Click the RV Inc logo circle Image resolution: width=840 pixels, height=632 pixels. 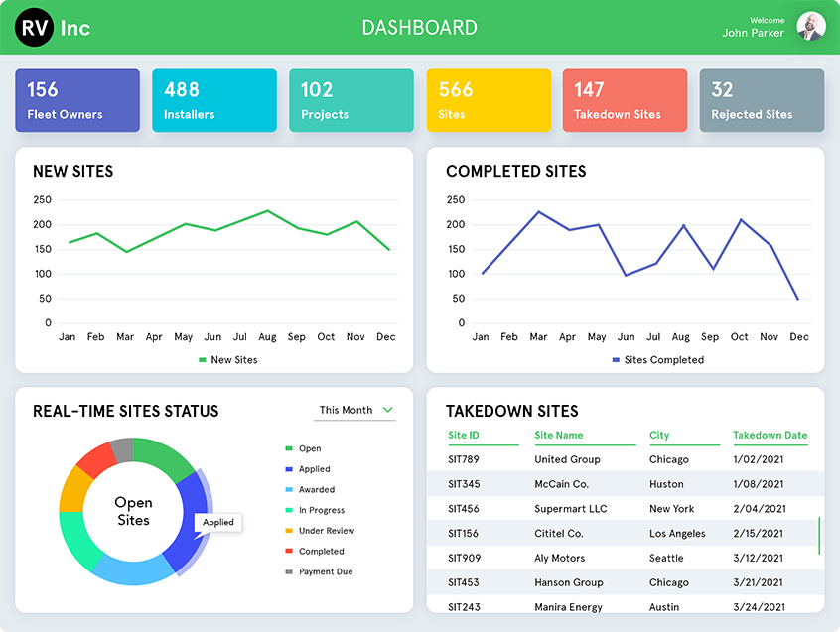(x=34, y=28)
